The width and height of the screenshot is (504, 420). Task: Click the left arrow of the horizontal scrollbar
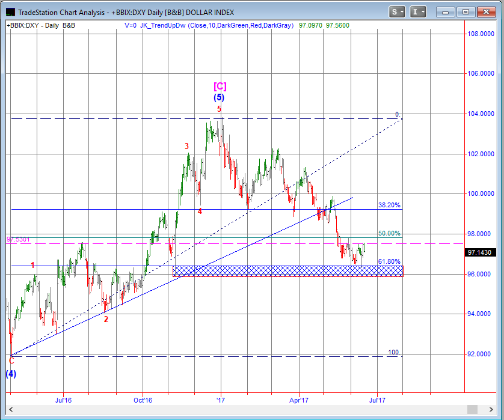point(10,409)
